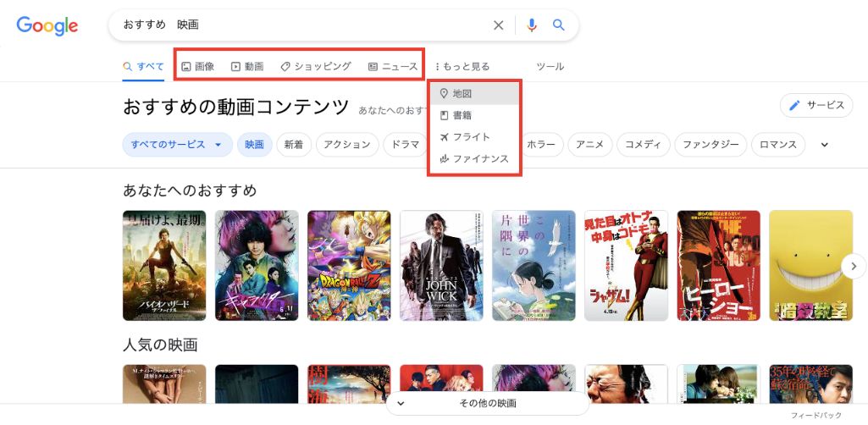Click the あなたへのおすすめ heading
The image size is (868, 425).
(x=190, y=190)
